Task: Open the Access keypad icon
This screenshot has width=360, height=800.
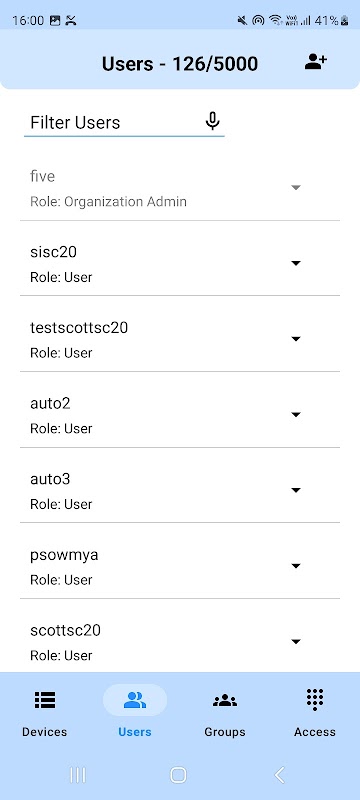Action: (315, 699)
